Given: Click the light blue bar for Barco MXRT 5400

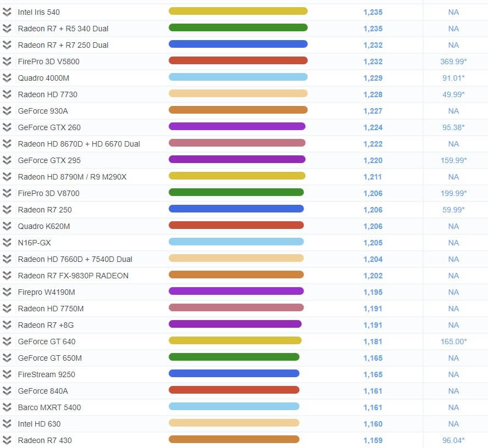Looking at the screenshot, I should coord(234,406).
